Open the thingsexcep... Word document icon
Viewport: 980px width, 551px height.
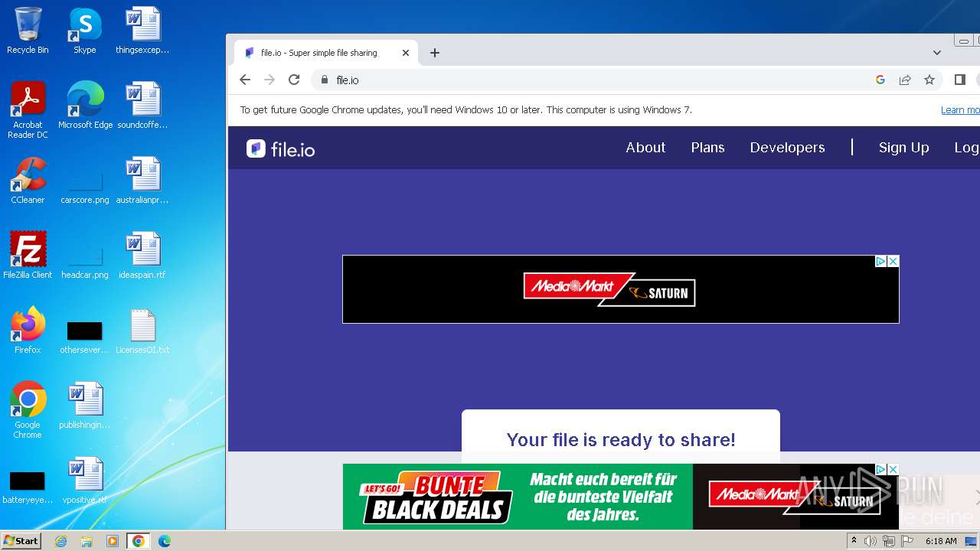click(142, 31)
